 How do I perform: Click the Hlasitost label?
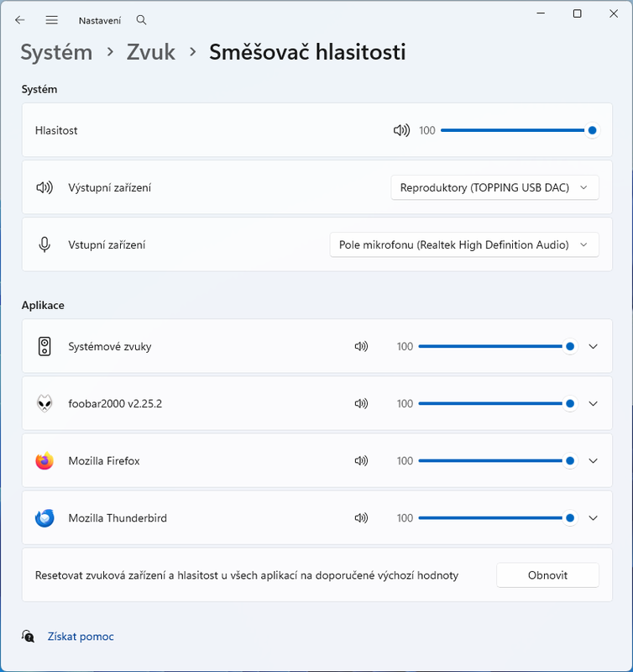(x=56, y=130)
